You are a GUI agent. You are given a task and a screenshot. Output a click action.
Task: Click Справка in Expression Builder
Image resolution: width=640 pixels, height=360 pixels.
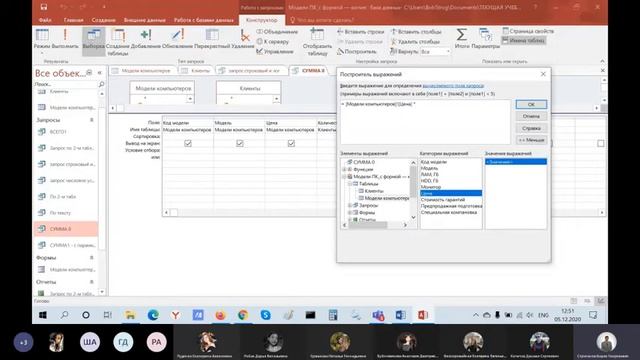(531, 128)
